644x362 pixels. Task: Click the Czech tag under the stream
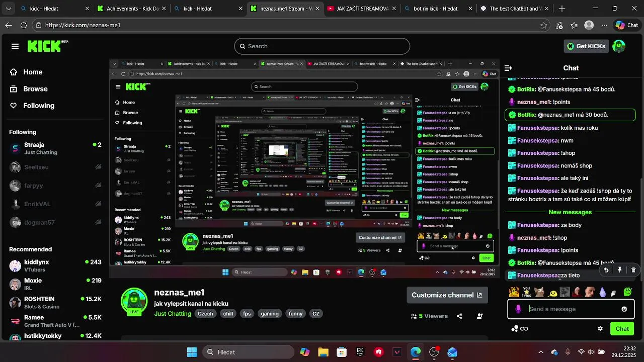tap(205, 314)
